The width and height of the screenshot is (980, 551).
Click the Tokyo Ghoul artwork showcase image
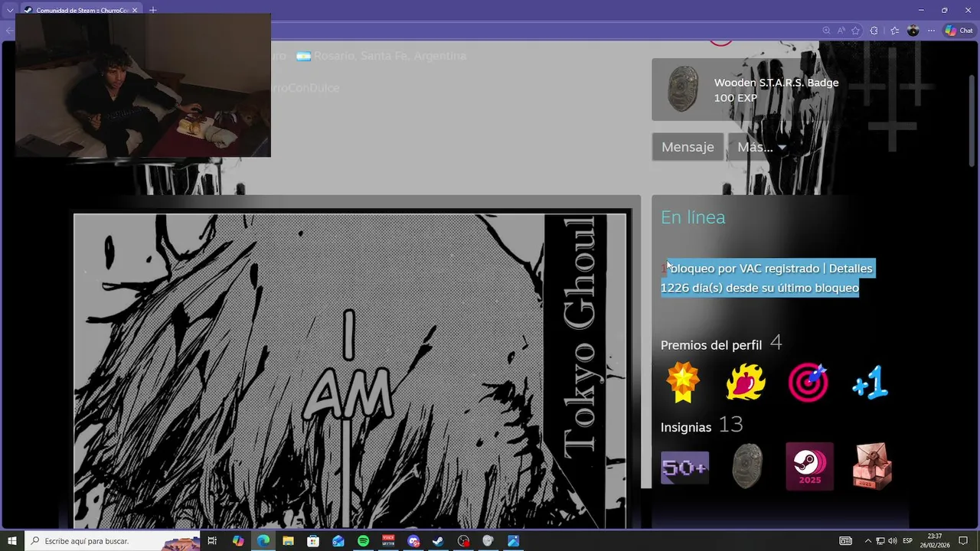(350, 370)
